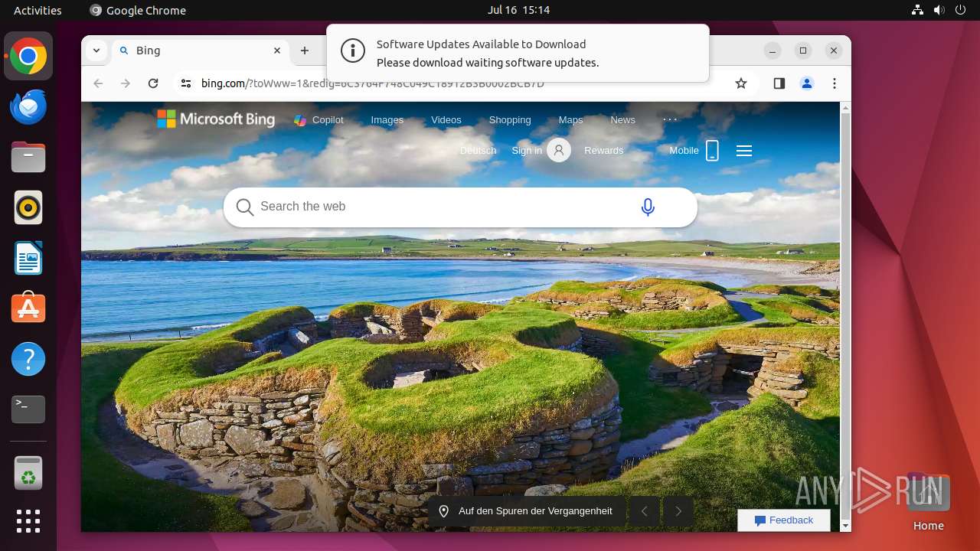Click the Microsoft Bing logo

[216, 119]
